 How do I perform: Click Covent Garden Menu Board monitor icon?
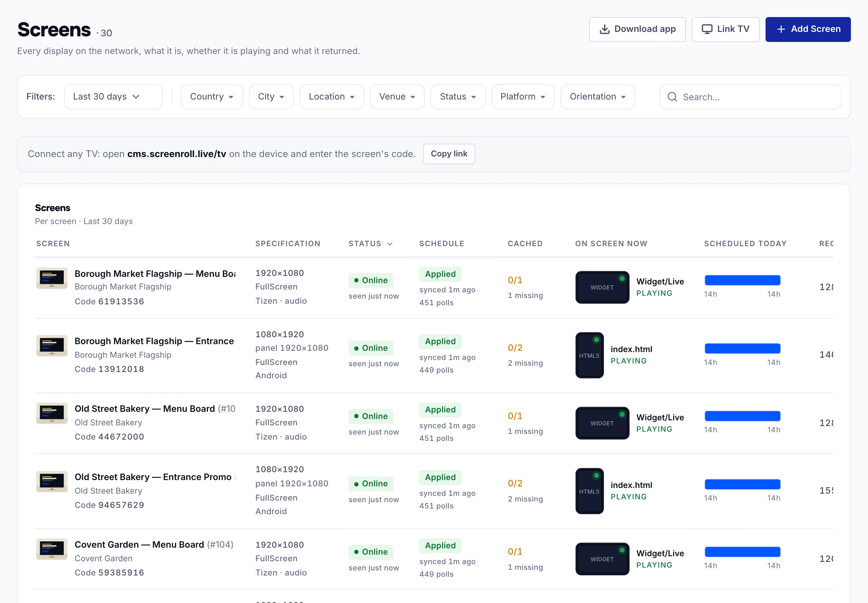point(52,549)
